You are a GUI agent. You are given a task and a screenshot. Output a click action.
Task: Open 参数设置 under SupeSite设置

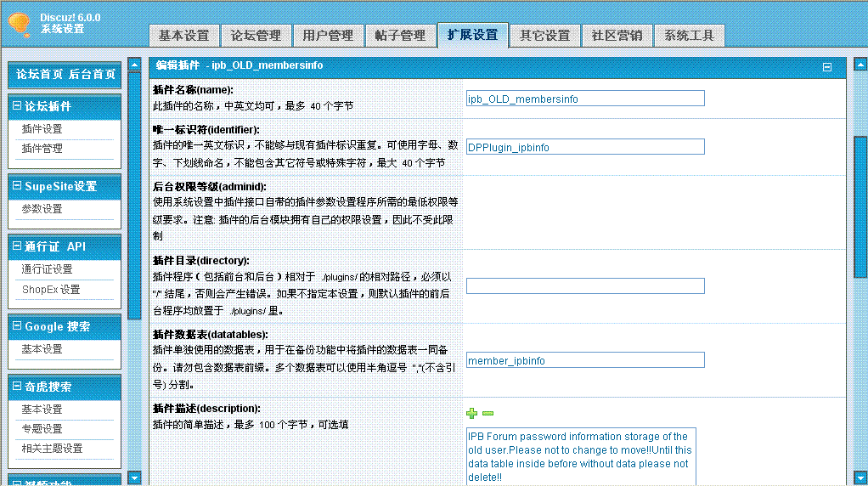42,209
